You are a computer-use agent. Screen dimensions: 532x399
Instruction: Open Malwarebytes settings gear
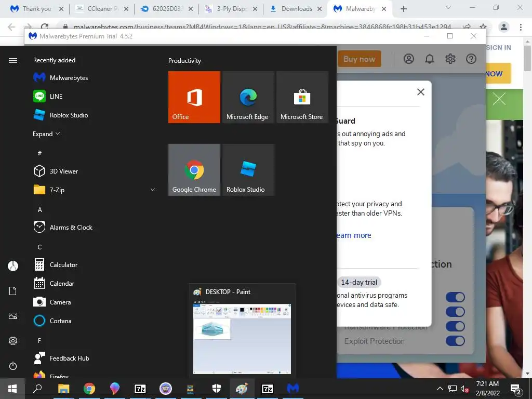point(450,59)
